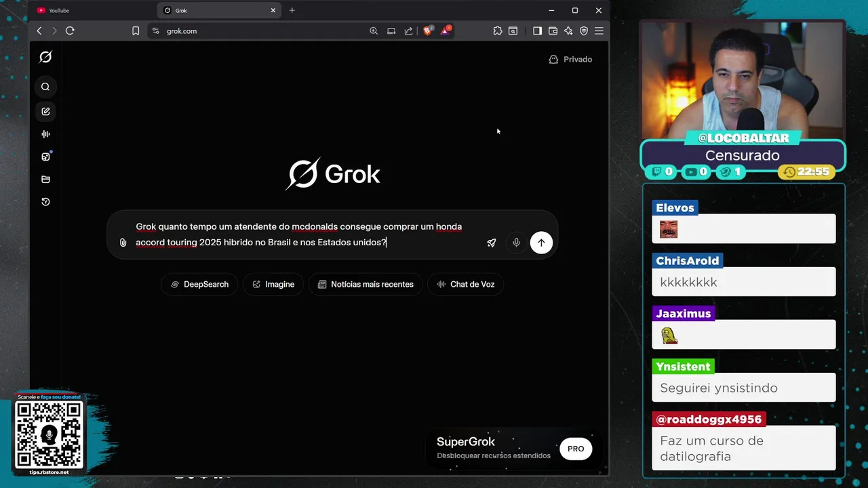The height and width of the screenshot is (488, 868).
Task: Start Chat de Voz
Action: click(x=466, y=285)
